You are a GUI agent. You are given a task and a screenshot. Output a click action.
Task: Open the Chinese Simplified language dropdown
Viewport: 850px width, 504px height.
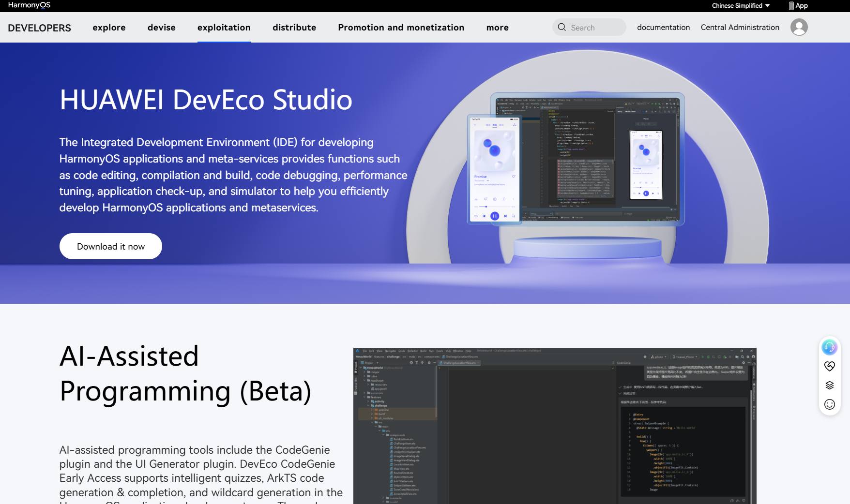(740, 6)
